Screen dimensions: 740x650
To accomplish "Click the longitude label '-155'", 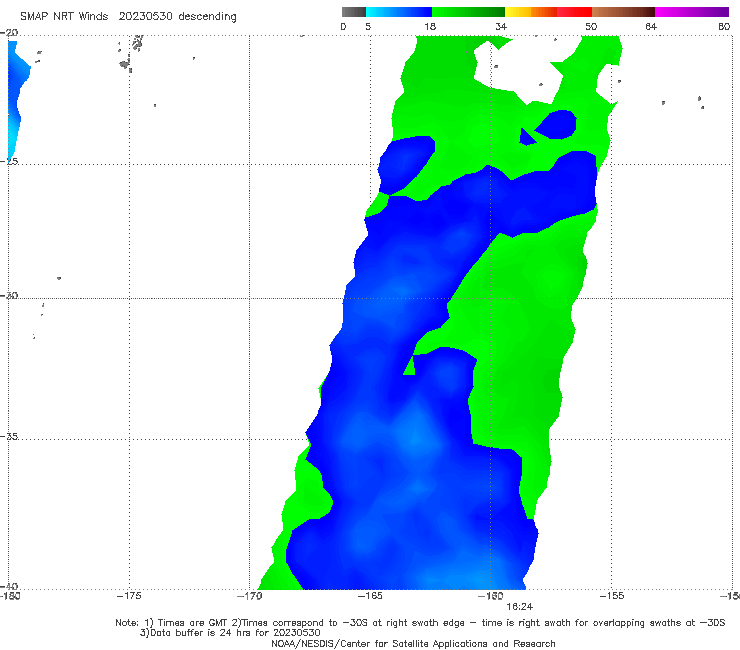I will tap(612, 596).
